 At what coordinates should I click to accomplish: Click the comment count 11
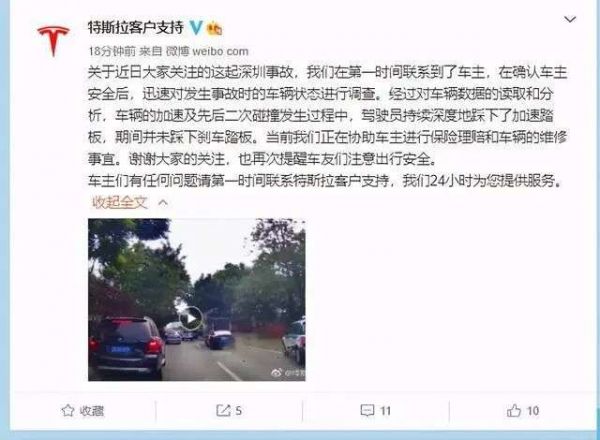(x=385, y=411)
